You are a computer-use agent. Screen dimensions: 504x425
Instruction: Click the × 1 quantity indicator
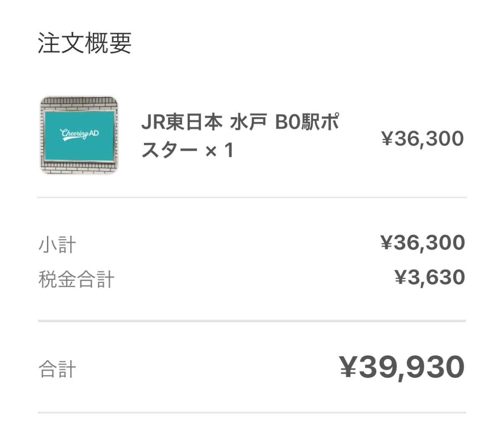(219, 150)
